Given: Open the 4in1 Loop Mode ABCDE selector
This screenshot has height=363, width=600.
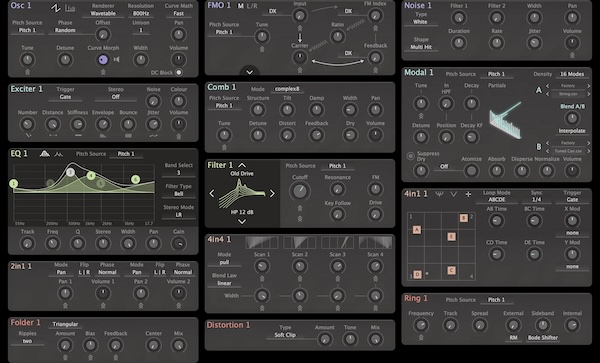Looking at the screenshot, I should click(497, 200).
